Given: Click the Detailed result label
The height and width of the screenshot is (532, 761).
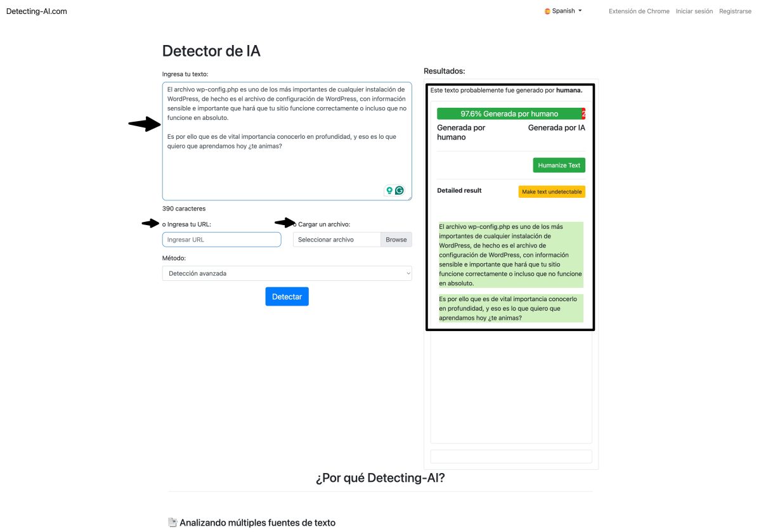Looking at the screenshot, I should tap(459, 190).
